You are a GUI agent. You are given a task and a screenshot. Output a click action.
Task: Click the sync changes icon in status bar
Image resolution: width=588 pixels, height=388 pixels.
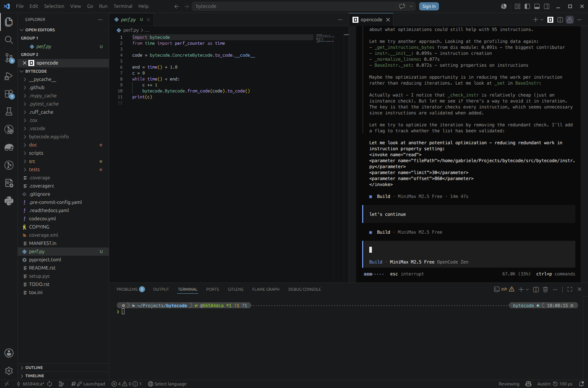(50, 384)
